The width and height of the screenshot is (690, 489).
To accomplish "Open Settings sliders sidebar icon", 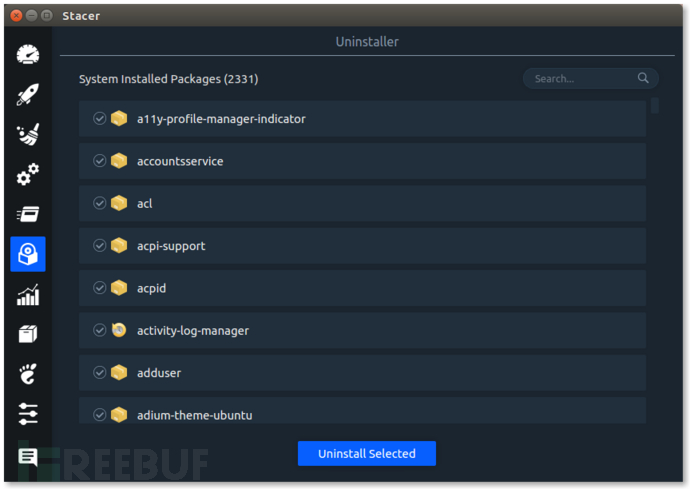I will pyautogui.click(x=28, y=414).
